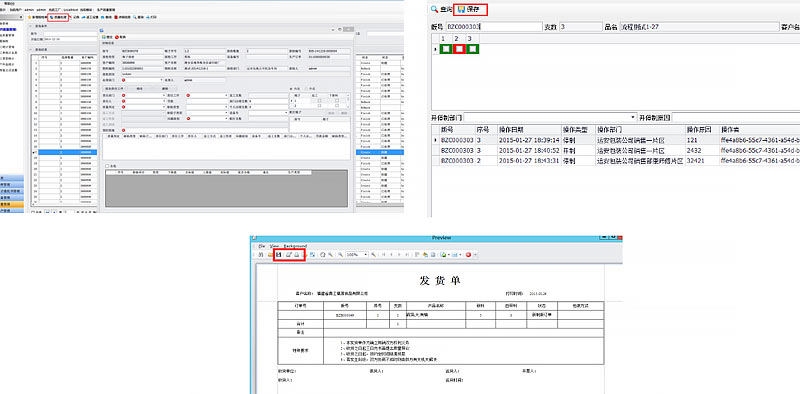
Task: Open the File menu in Preview window
Action: pos(262,246)
